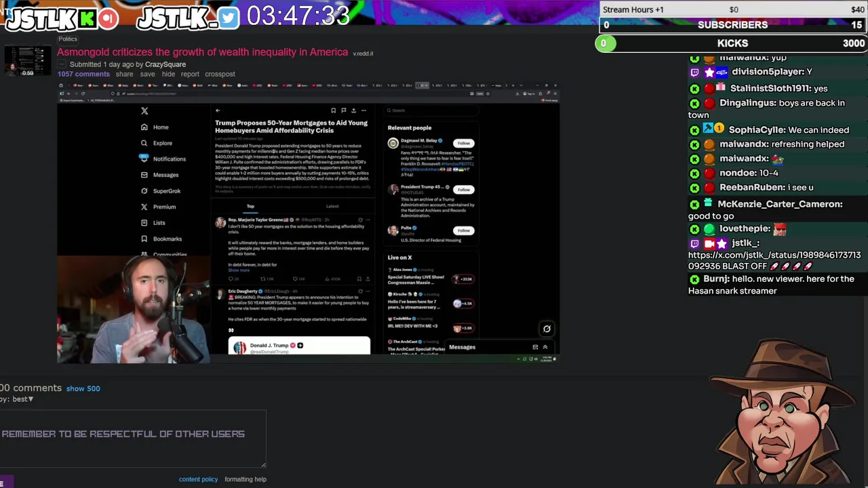Bookmark the 50-Year Mortgages story
This screenshot has height=488, width=868.
pyautogui.click(x=333, y=110)
